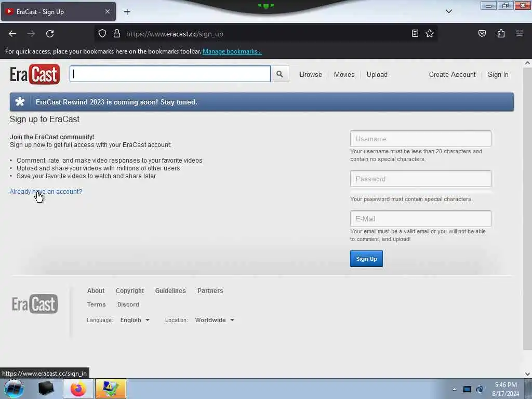The width and height of the screenshot is (532, 399).
Task: Open the Movies menu item
Action: 344,74
